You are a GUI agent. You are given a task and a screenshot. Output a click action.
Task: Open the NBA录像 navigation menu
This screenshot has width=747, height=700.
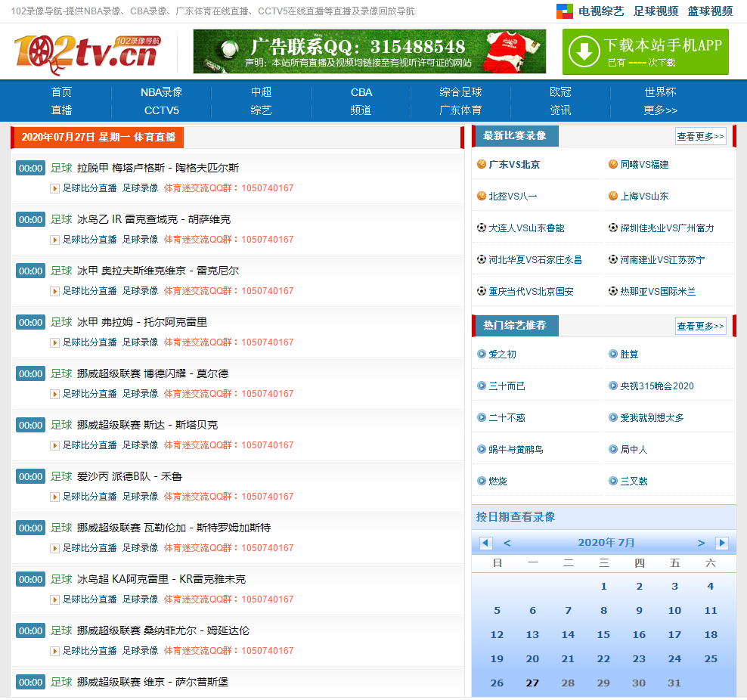[x=161, y=92]
